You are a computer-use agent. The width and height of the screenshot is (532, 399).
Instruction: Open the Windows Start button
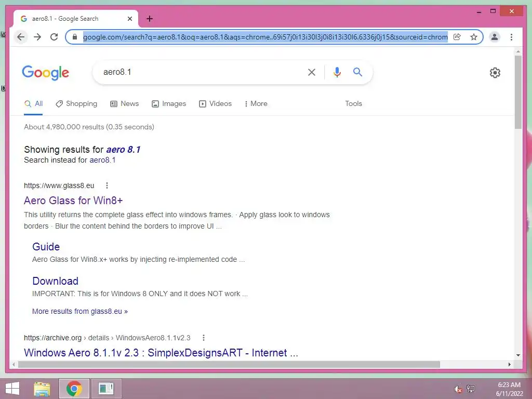point(12,389)
